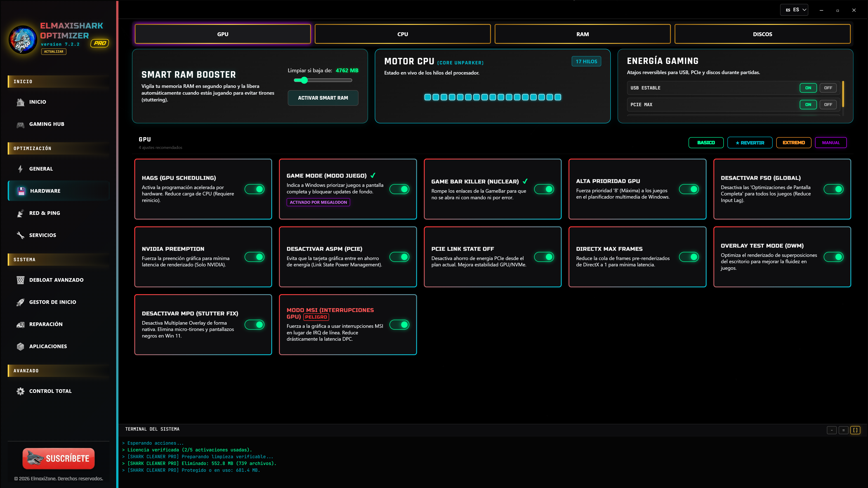Collapse the system terminal panel
This screenshot has height=488, width=868.
pos(832,430)
